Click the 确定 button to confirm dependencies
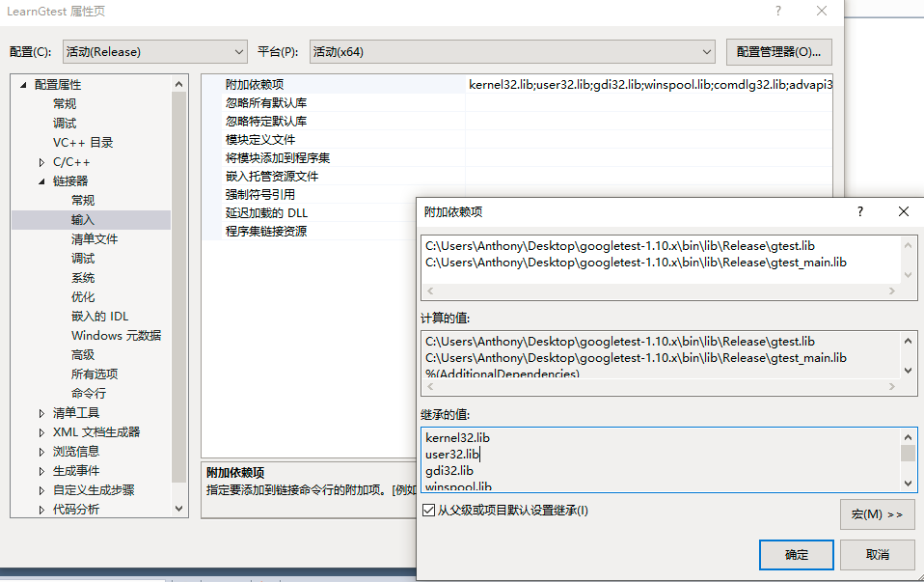This screenshot has height=582, width=924. (796, 555)
